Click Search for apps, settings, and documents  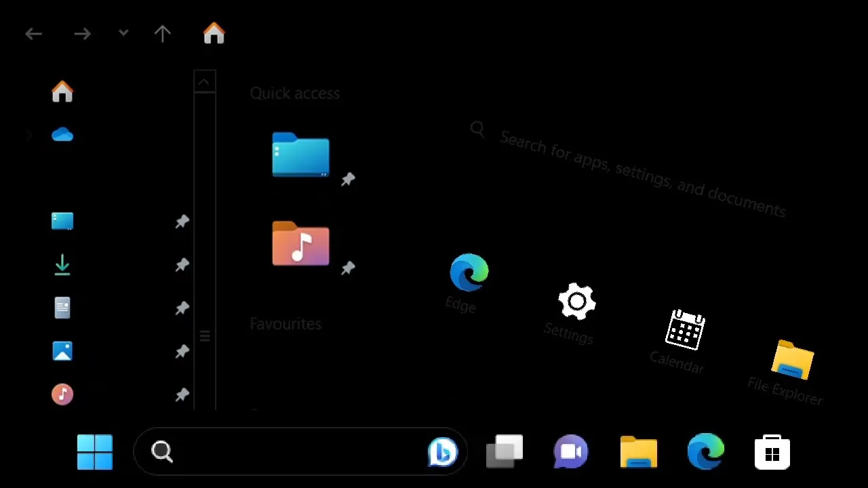click(643, 174)
